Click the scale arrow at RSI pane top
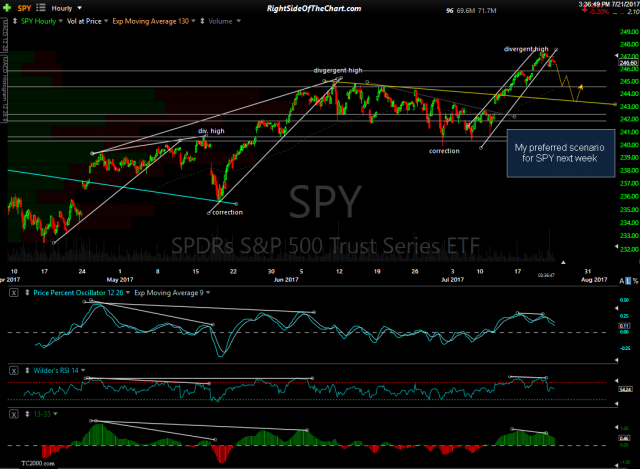 616,380
